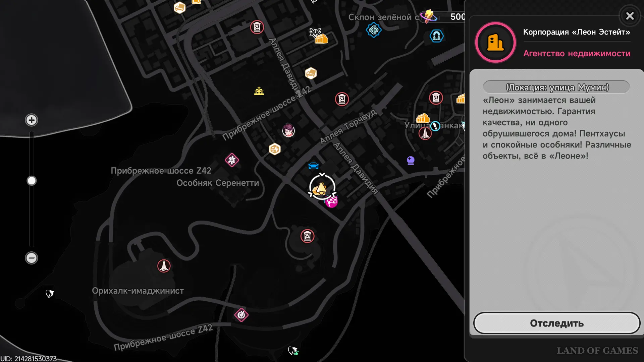Click the Локация: улица Мумин label
The width and height of the screenshot is (644, 362).
(x=557, y=87)
